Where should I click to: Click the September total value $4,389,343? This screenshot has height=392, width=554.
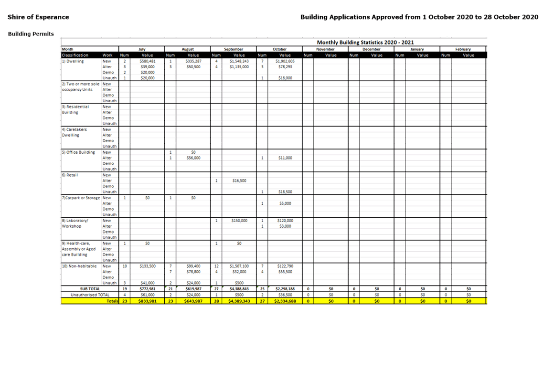[x=239, y=301]
